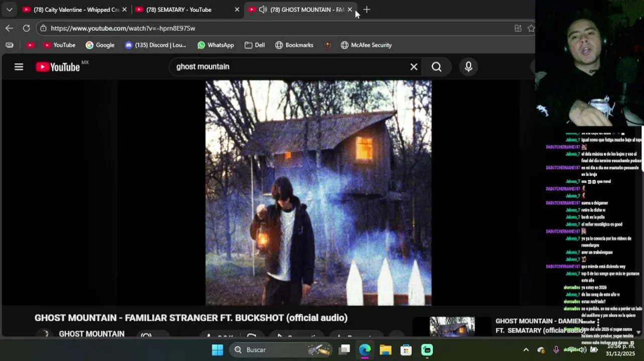Open the DAMIEN recommended video thumbnail

(x=452, y=326)
